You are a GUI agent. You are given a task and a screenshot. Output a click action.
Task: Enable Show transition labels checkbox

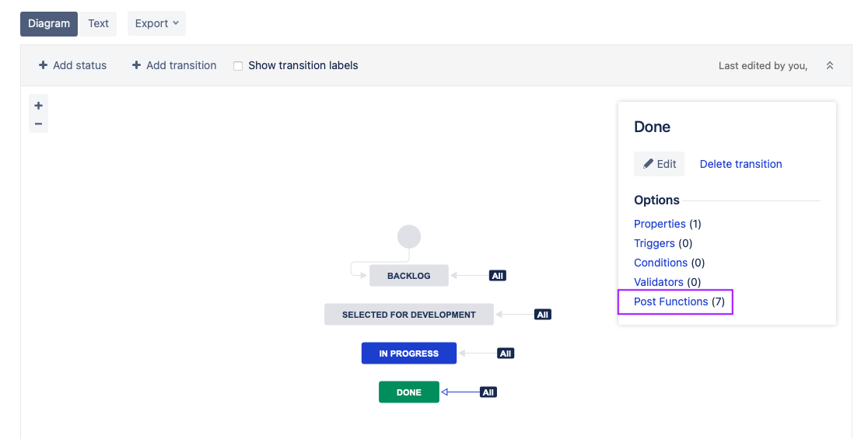tap(238, 66)
